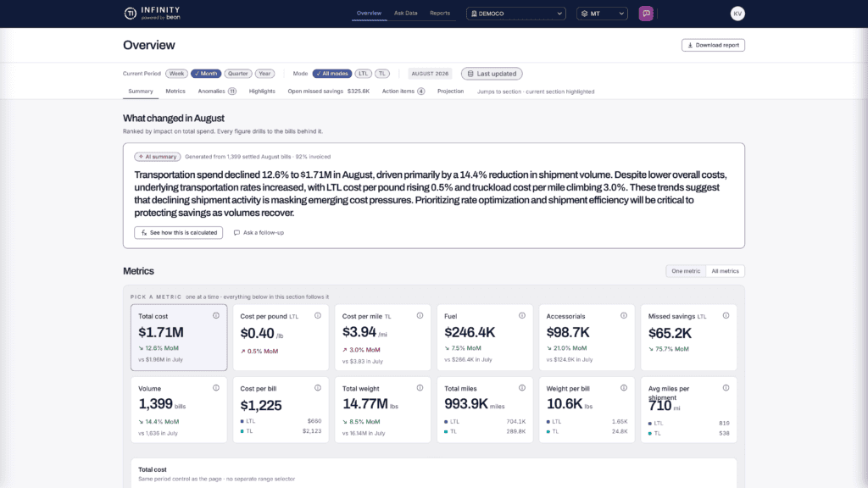Jump to the Metrics section tab
This screenshot has width=868, height=488.
click(175, 91)
